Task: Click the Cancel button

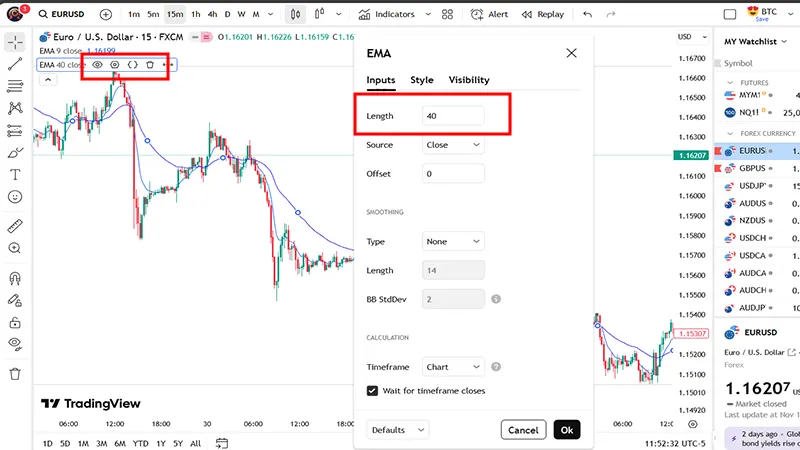Action: (x=523, y=430)
